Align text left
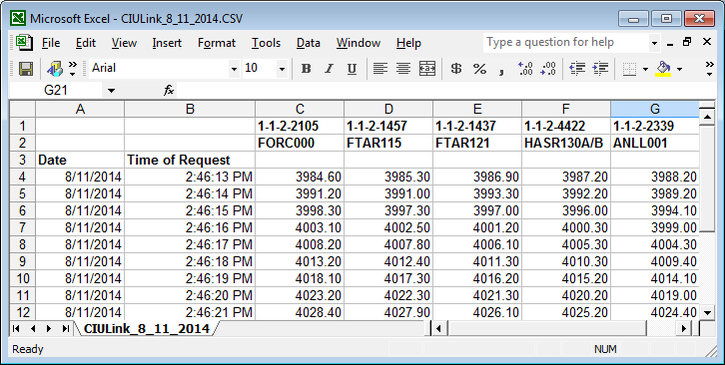The height and width of the screenshot is (365, 725). pos(380,69)
